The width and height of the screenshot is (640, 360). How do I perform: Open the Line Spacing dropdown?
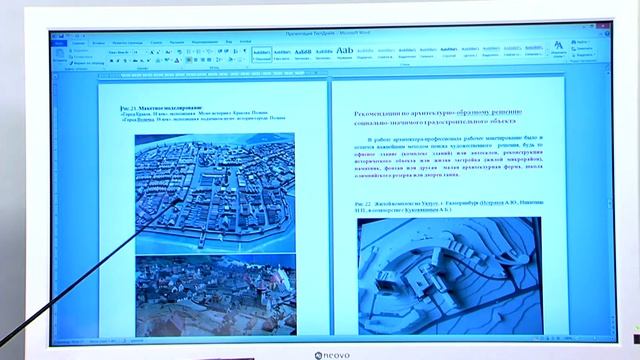[x=220, y=60]
